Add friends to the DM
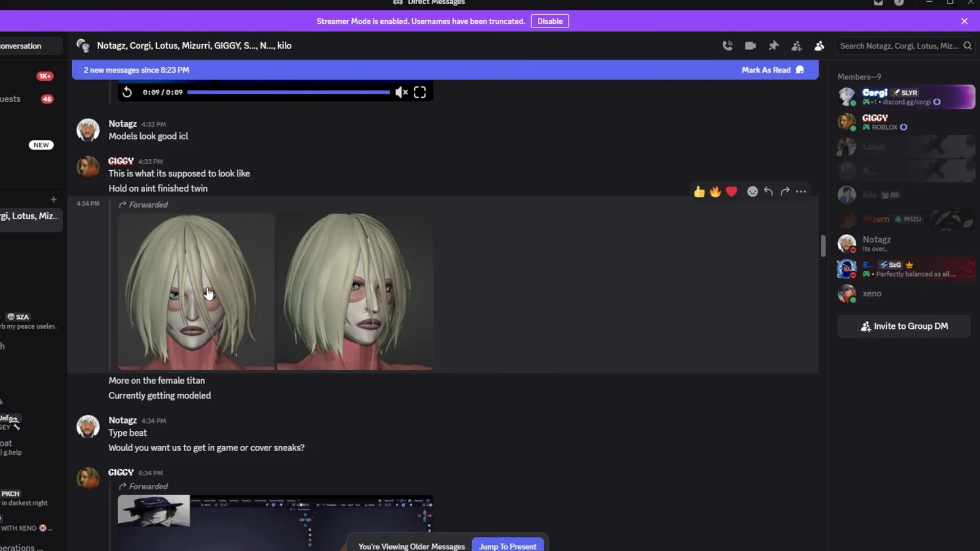The height and width of the screenshot is (551, 980). point(796,46)
